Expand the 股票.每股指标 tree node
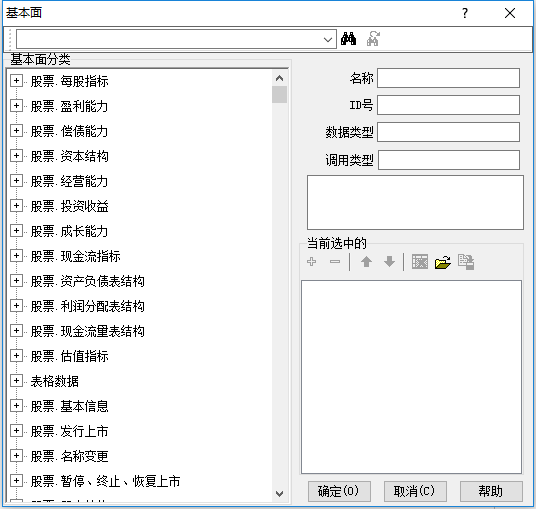This screenshot has width=536, height=509. point(16,81)
